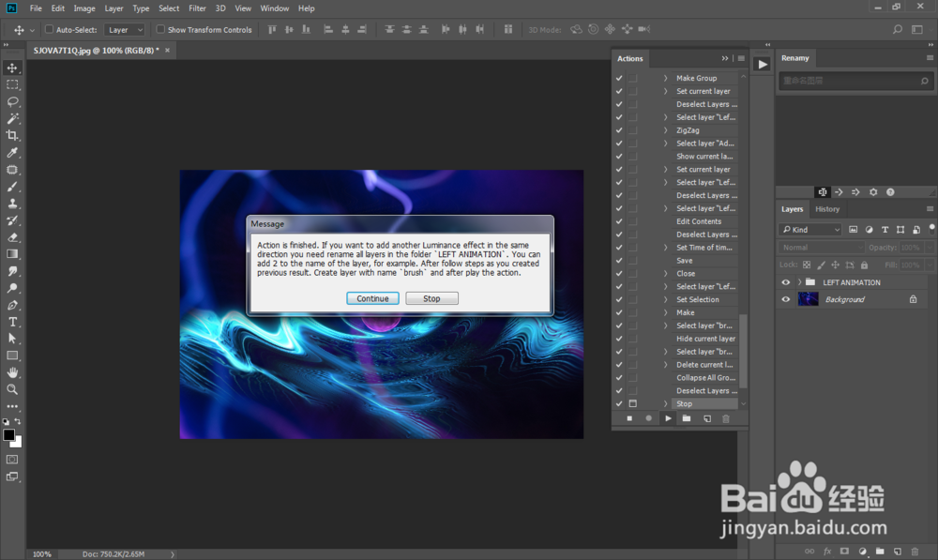This screenshot has width=938, height=560.
Task: Switch to the History tab
Action: point(827,209)
